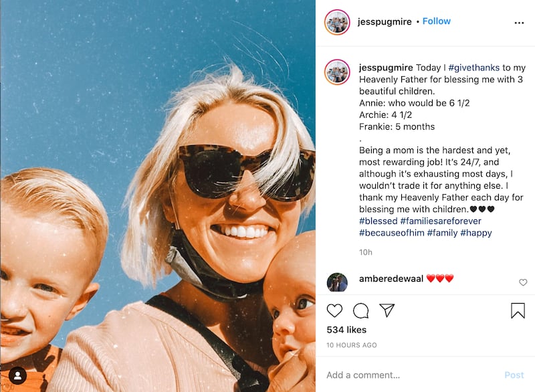
Task: Open the #happy hashtag
Action: [476, 233]
